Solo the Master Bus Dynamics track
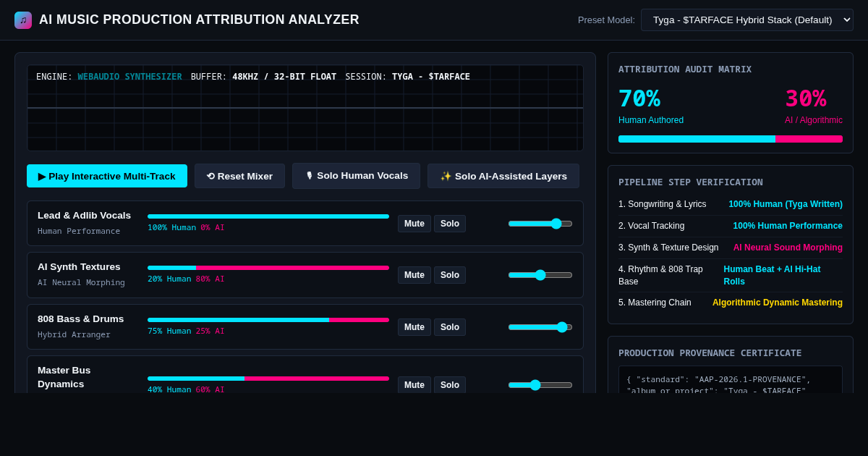 pos(450,385)
